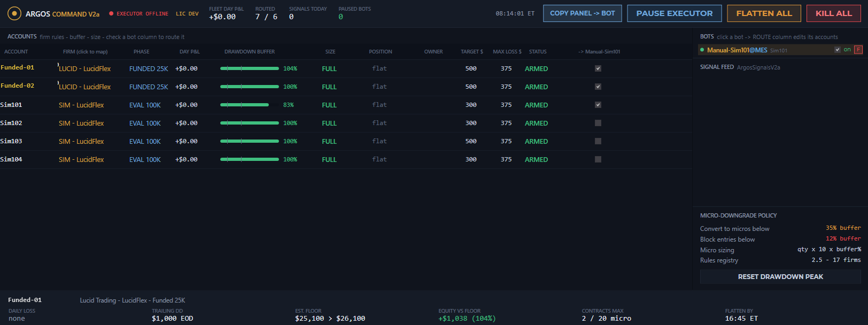Uncheck the Manual-Sim101 route checkbox for Funded-02

598,87
